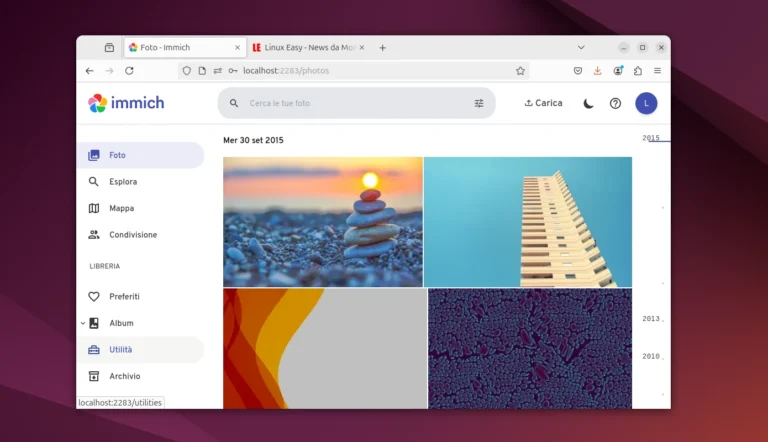This screenshot has height=442, width=768.
Task: Reload the page in the browser
Action: point(129,71)
